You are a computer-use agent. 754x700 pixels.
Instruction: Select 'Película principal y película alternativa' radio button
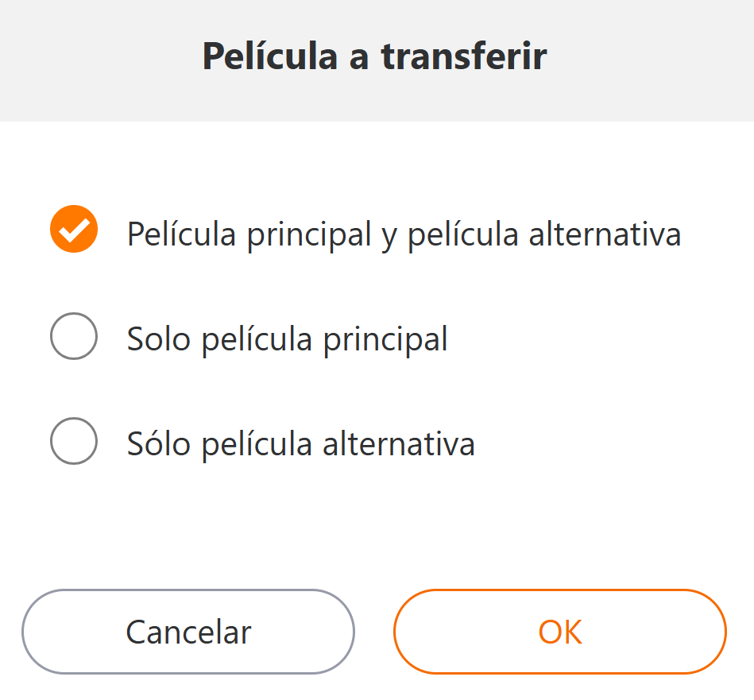point(74,230)
